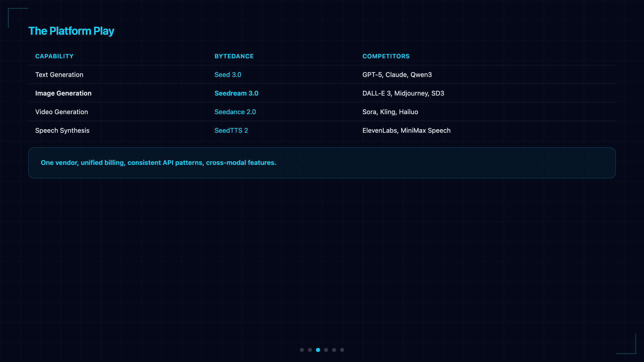Click the One vendor callout box
This screenshot has height=362, width=644.
[322, 163]
